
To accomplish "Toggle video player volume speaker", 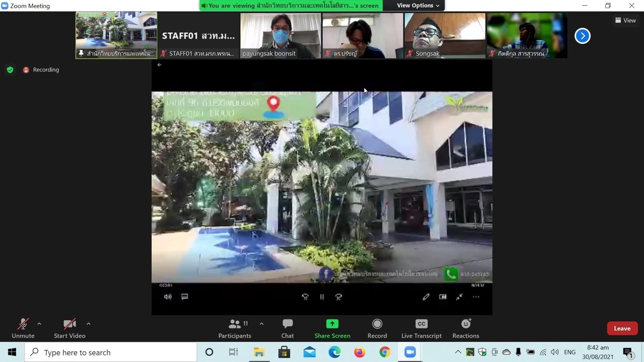I will pos(168,297).
